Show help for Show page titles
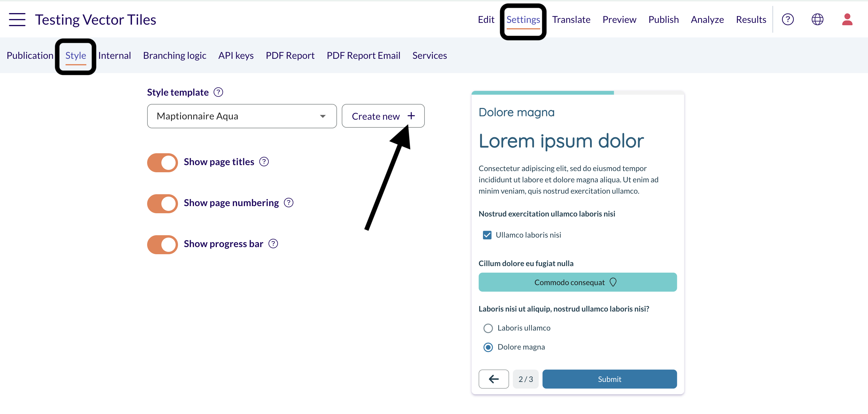868x414 pixels. pyautogui.click(x=264, y=162)
